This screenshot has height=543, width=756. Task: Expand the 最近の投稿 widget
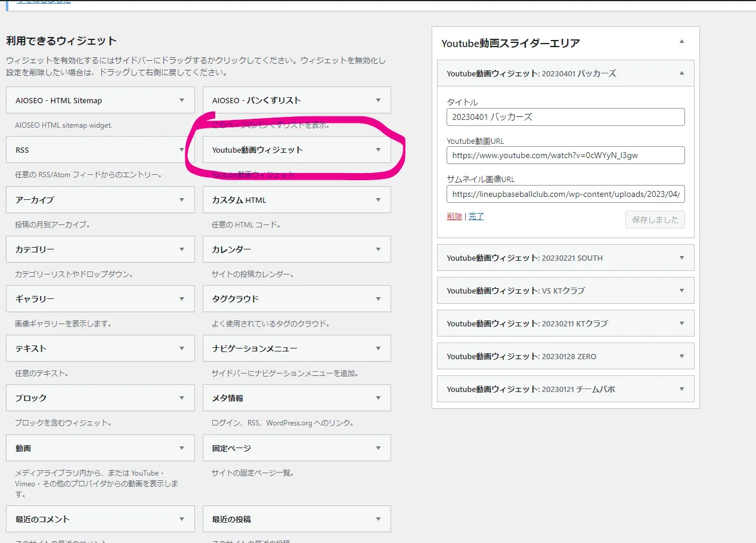coord(378,519)
